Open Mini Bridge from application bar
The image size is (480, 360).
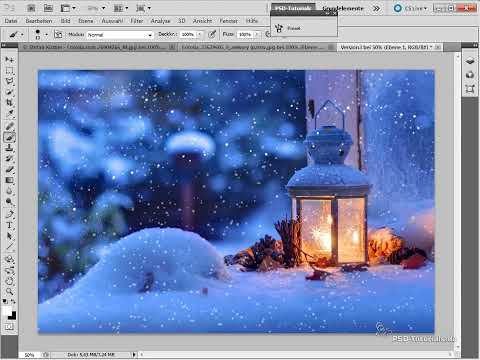48,8
